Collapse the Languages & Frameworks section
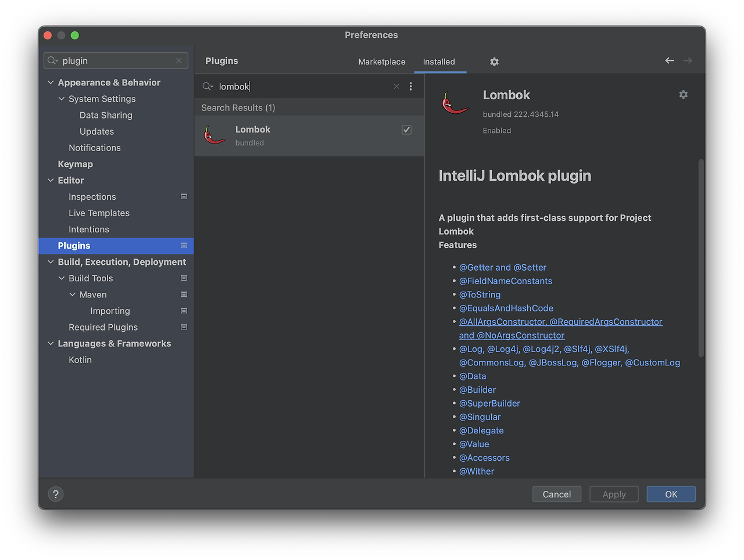 (x=51, y=343)
